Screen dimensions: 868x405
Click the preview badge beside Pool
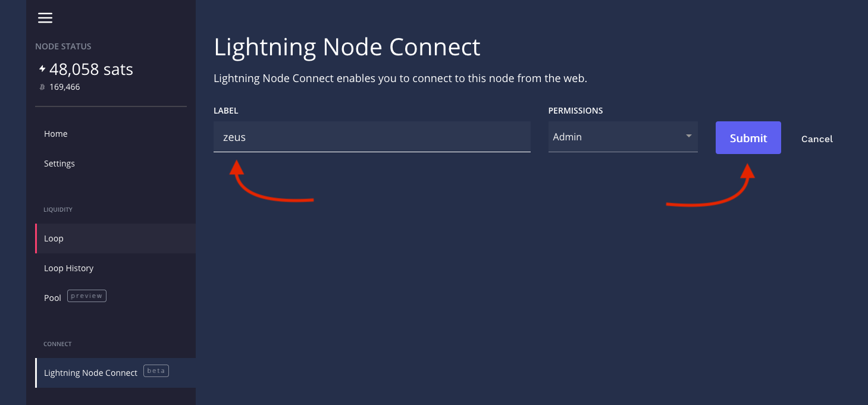[x=87, y=296]
